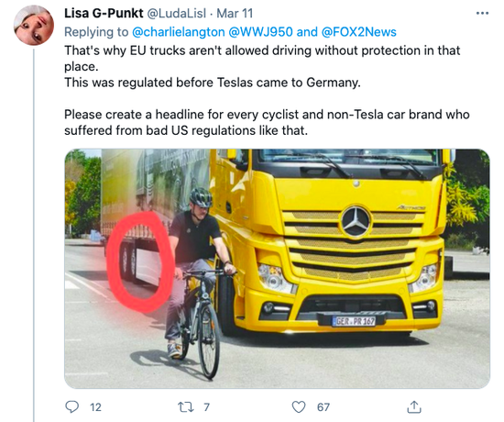Click the cyclist in the attached image
Screen dimensions: 504x422
point(198,282)
